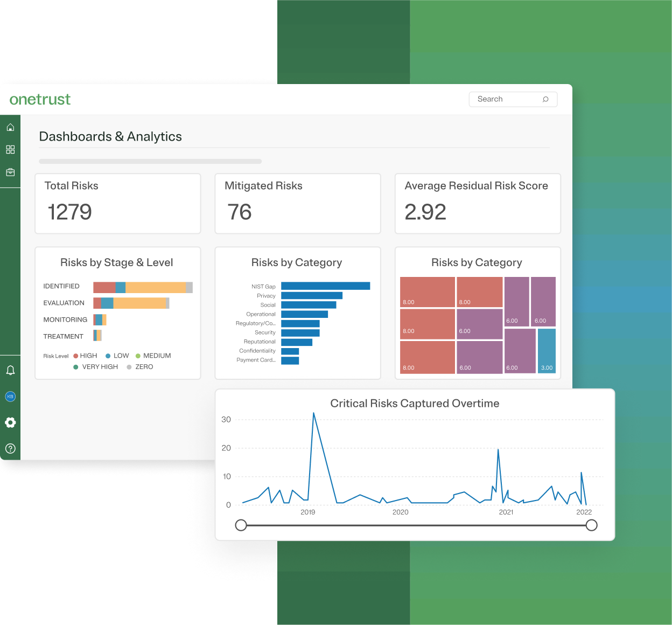Click the KB user avatar icon
This screenshot has height=625, width=672.
coord(10,396)
